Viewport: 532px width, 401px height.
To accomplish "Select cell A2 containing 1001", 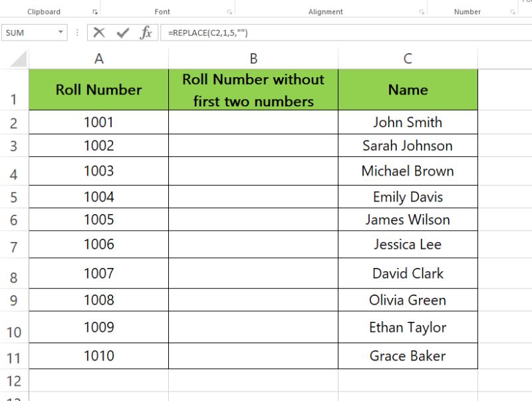I will (98, 122).
